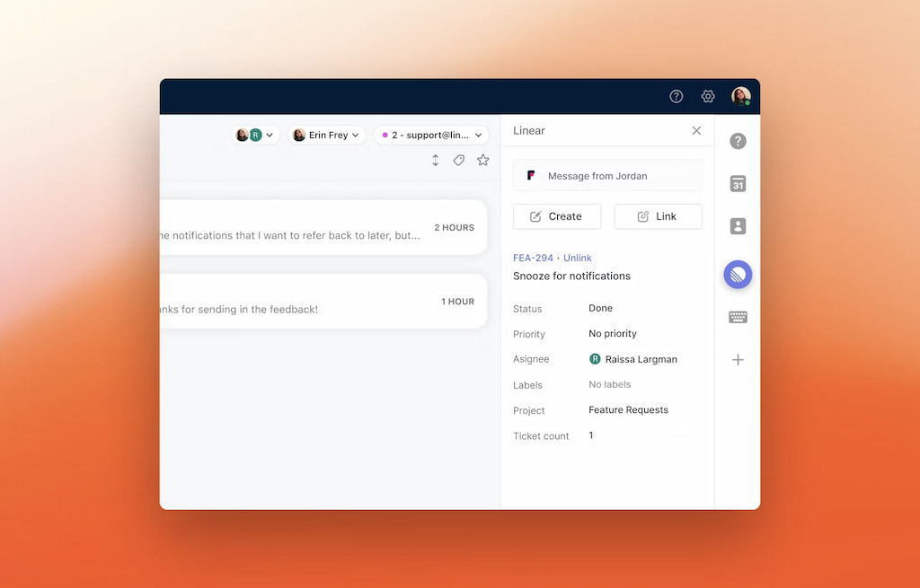Open the contacts panel icon
This screenshot has height=588, width=920.
pyautogui.click(x=738, y=227)
